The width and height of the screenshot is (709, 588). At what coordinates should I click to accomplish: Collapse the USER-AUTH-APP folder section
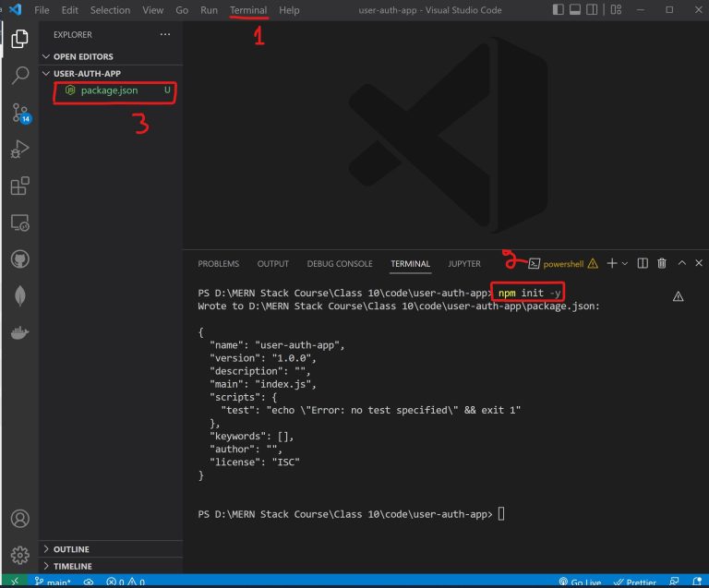pos(111,73)
